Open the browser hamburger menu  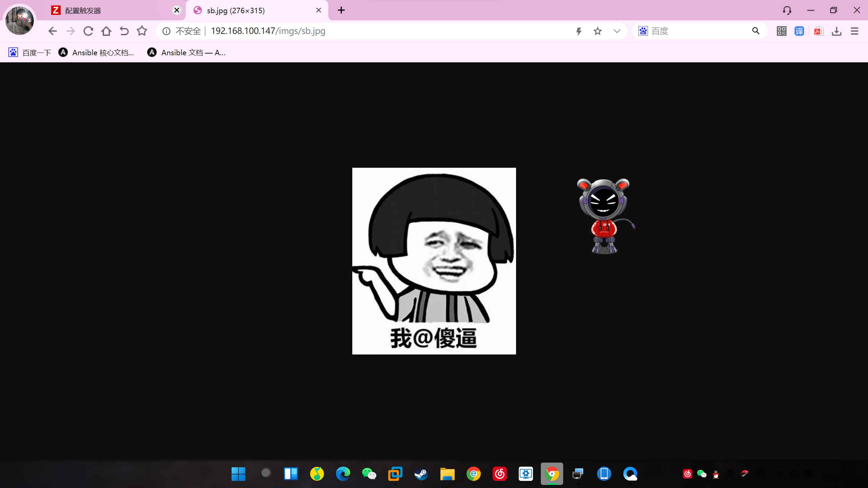855,31
